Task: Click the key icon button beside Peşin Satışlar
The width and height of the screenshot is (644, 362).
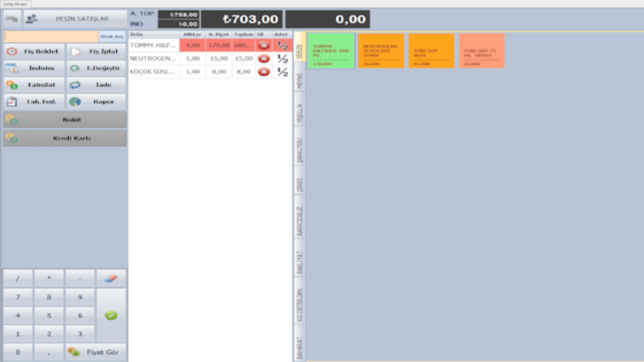Action: click(x=12, y=19)
